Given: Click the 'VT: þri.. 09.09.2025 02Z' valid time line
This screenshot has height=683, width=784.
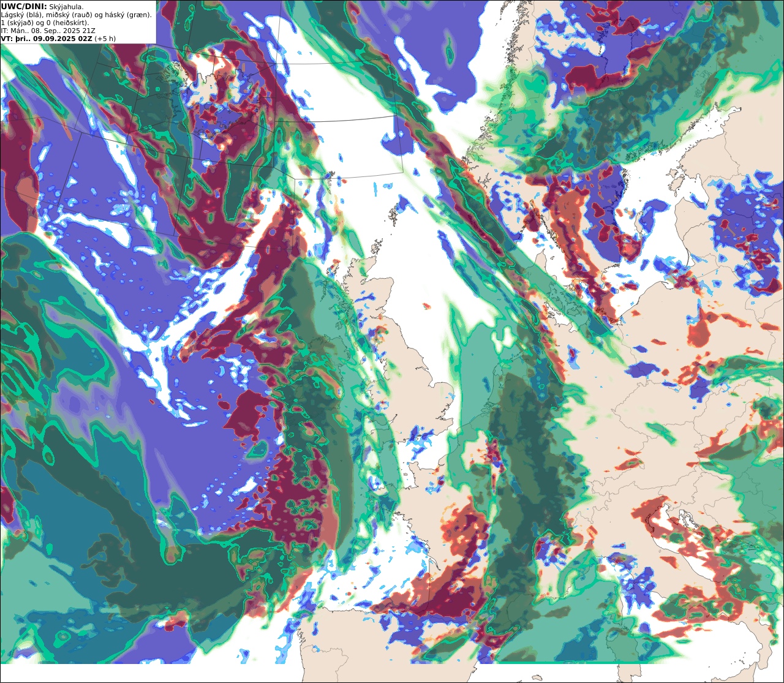Looking at the screenshot, I should click(58, 39).
